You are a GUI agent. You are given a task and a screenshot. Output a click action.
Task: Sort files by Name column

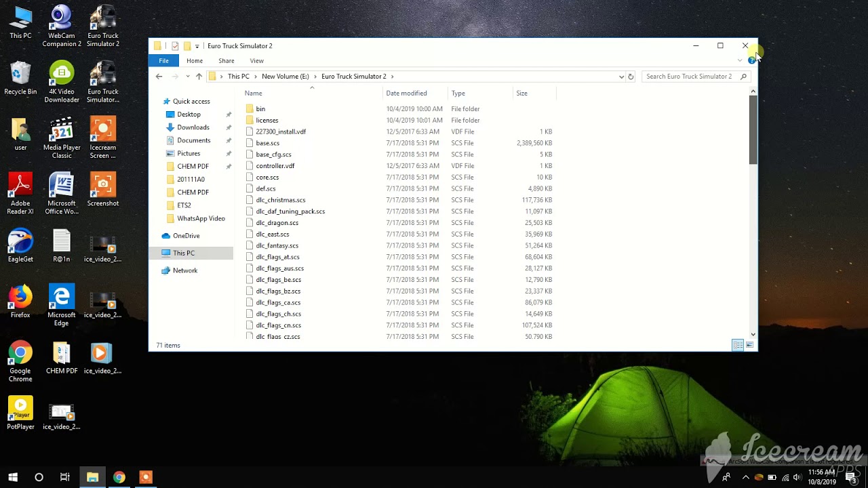[313, 93]
